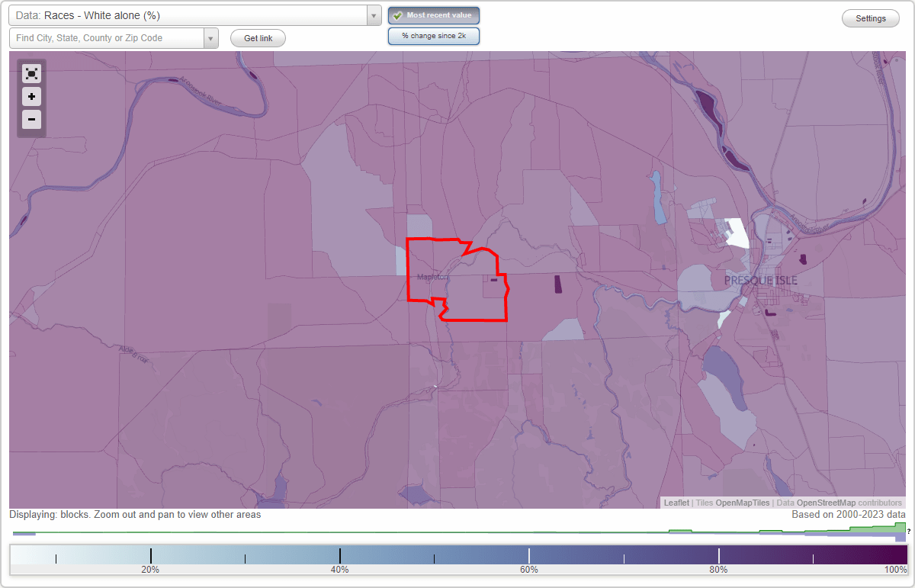Open the Settings panel
Screen dimensions: 915x588
click(x=870, y=18)
